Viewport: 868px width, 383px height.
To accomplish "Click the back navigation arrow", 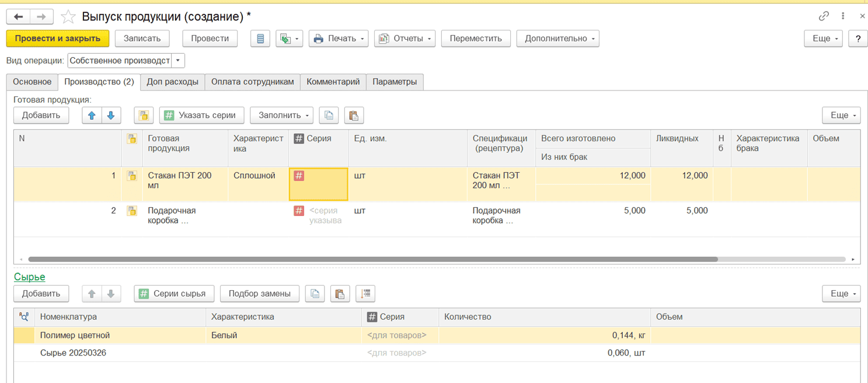I will [x=19, y=17].
